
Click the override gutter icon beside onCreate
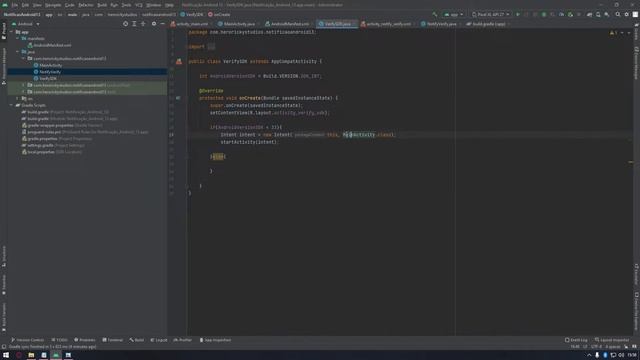click(x=178, y=98)
